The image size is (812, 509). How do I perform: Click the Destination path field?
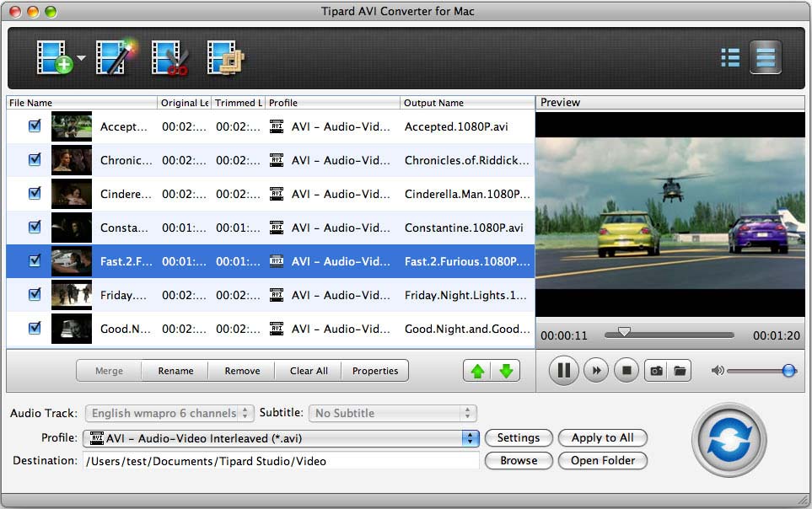click(x=281, y=461)
